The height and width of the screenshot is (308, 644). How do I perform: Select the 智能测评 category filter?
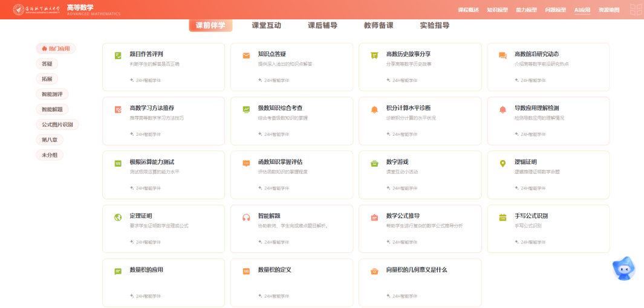52,94
